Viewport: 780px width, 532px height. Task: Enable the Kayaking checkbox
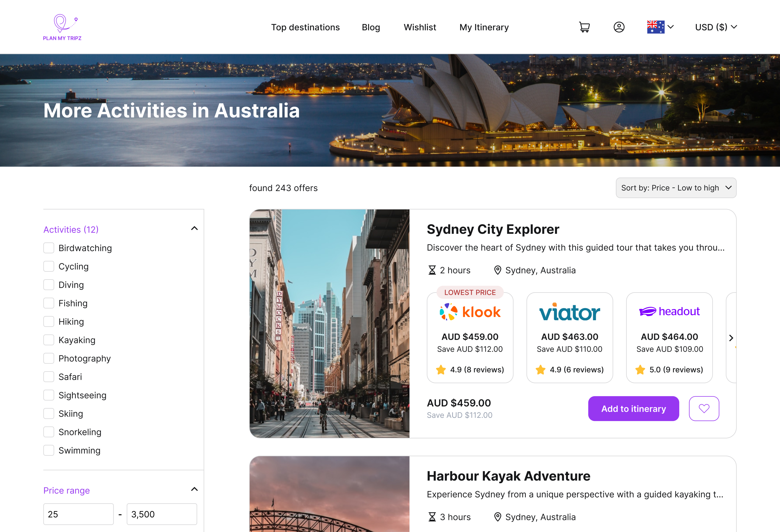pos(49,340)
